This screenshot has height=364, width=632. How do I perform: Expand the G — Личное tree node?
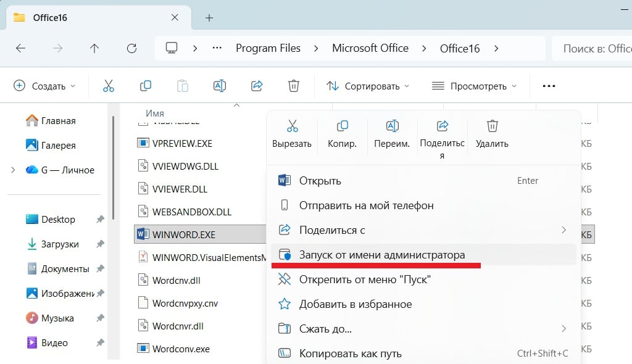(x=13, y=170)
